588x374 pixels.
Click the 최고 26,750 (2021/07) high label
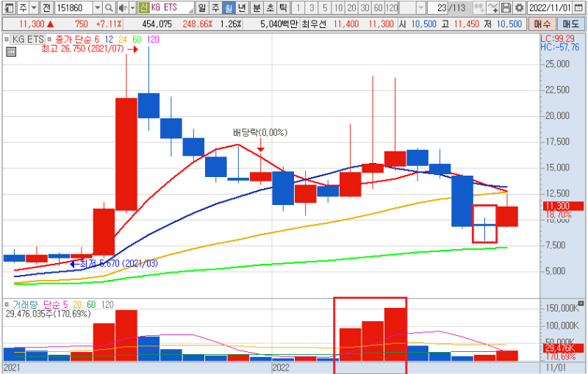[82, 49]
